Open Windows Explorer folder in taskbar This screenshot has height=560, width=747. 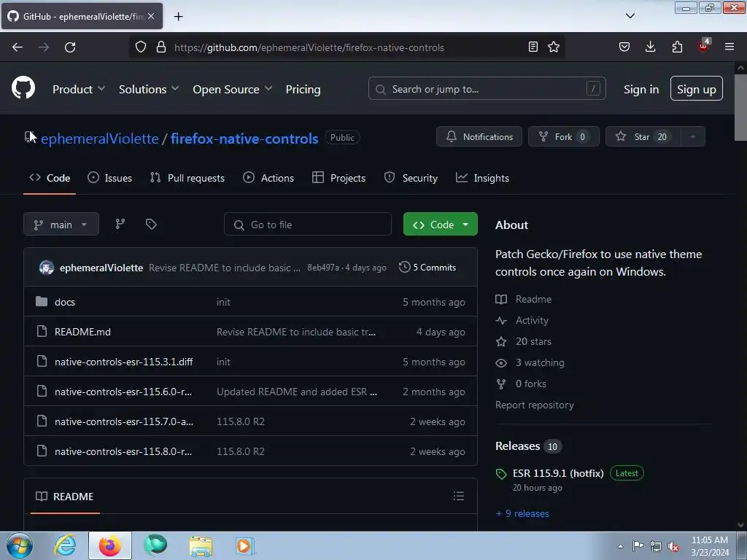201,546
